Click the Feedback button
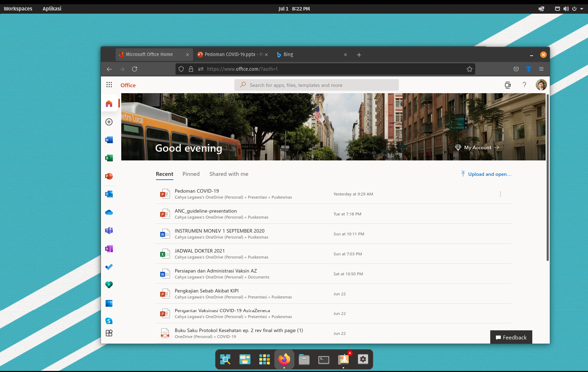 (x=511, y=337)
